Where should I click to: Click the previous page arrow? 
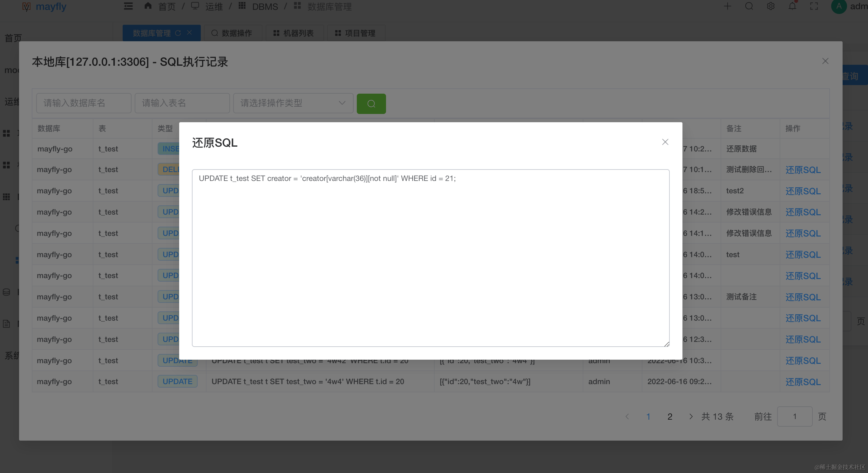pyautogui.click(x=627, y=417)
